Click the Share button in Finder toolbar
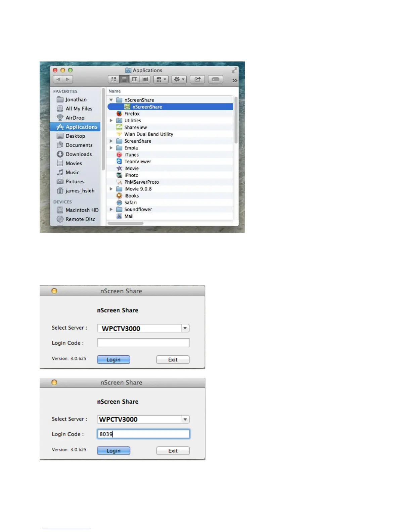The image size is (411, 532). [197, 79]
